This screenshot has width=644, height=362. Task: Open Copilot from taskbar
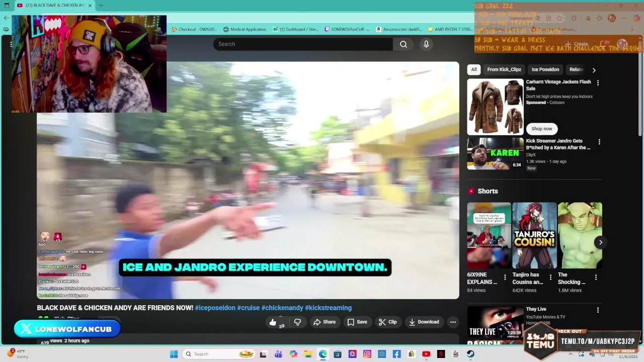293,354
